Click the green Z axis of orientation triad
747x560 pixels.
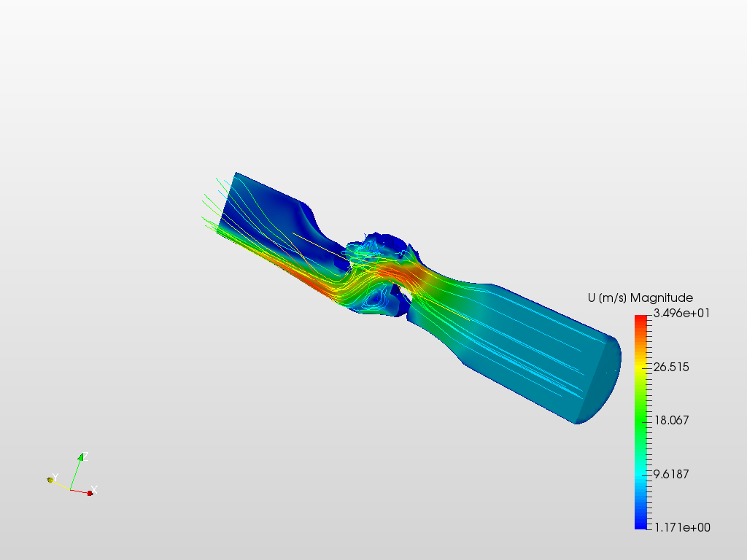click(x=76, y=472)
